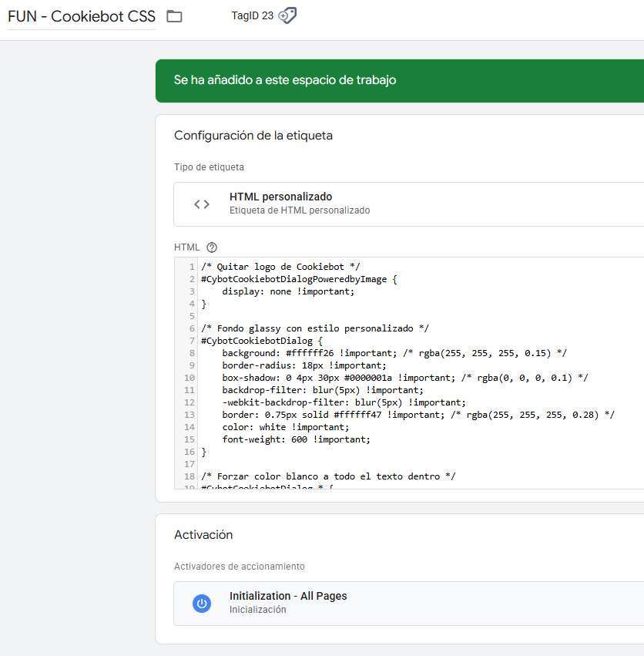Click the Tipo de etiqueta label

[209, 167]
